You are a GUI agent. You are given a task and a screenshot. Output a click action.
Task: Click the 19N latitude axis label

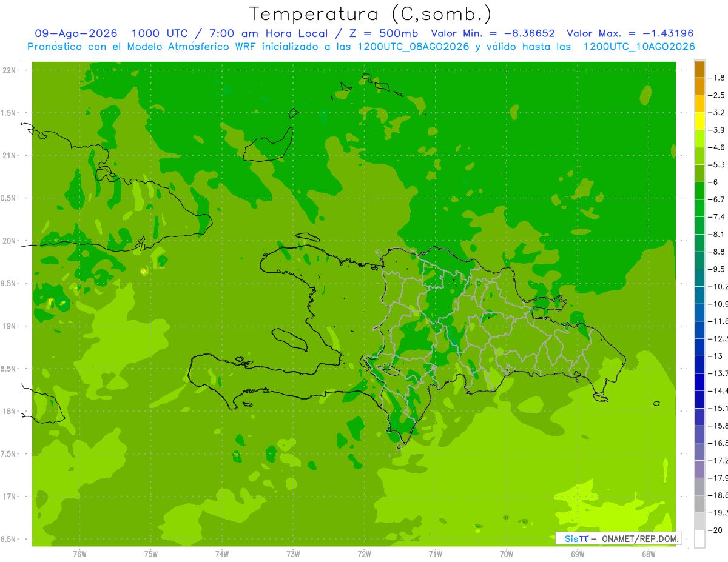[10, 326]
